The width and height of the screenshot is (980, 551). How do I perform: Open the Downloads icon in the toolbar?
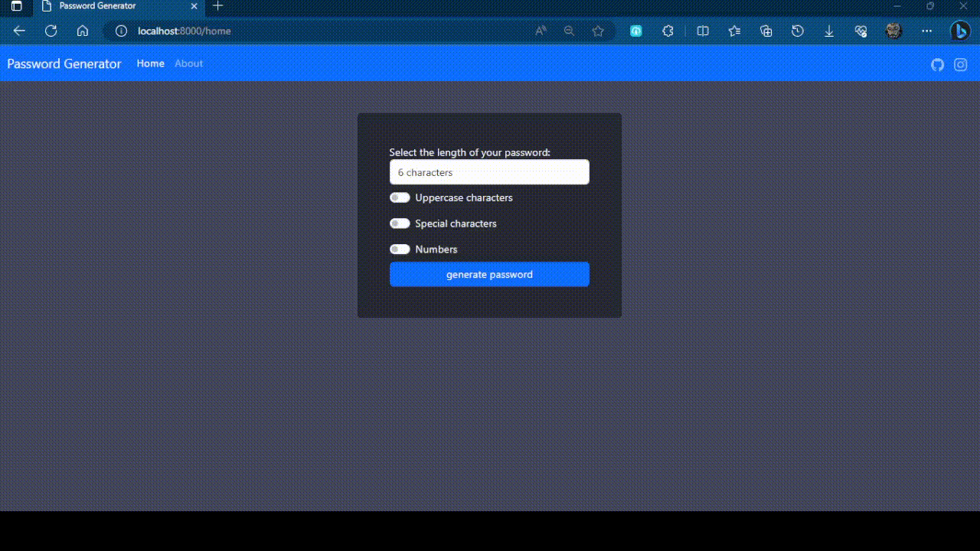pos(829,31)
